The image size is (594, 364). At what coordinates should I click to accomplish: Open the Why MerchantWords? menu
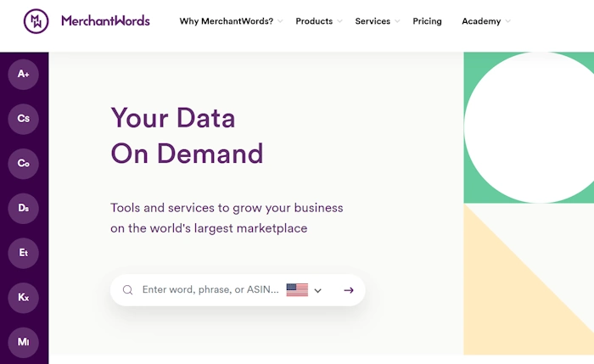pyautogui.click(x=227, y=21)
